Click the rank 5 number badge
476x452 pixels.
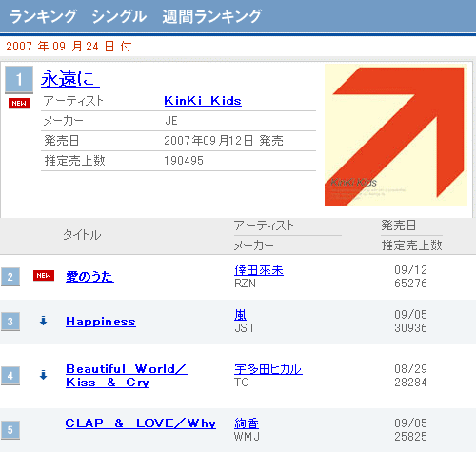pos(10,430)
